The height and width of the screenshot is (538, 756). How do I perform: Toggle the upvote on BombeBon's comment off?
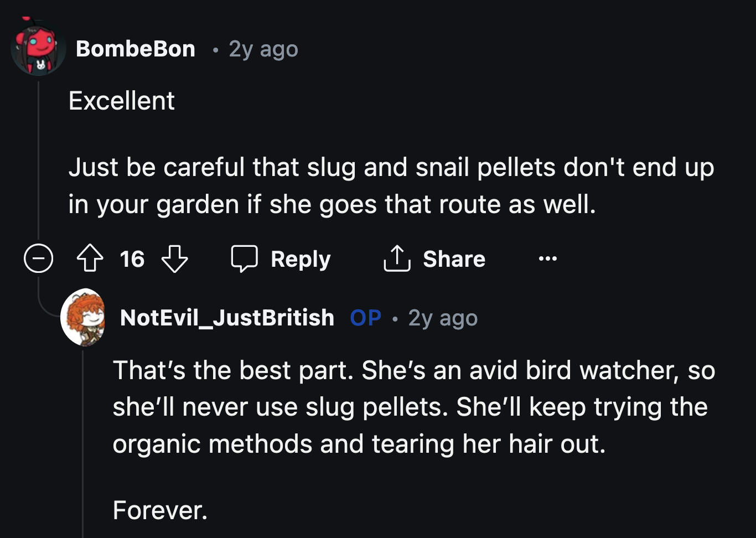[x=90, y=258]
